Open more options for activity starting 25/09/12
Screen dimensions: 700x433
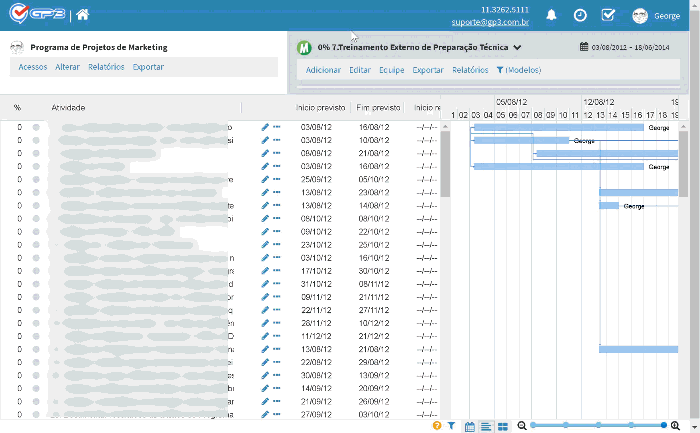point(276,179)
